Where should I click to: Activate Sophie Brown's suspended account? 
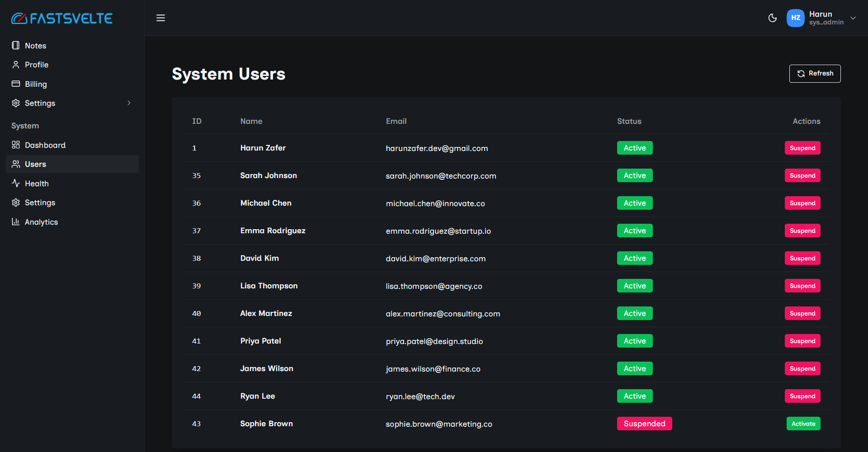tap(803, 424)
